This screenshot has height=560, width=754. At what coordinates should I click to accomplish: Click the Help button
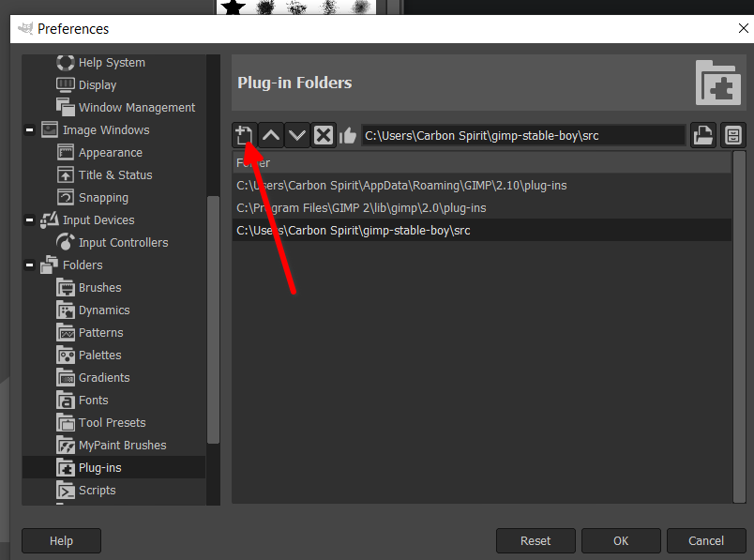tap(60, 540)
